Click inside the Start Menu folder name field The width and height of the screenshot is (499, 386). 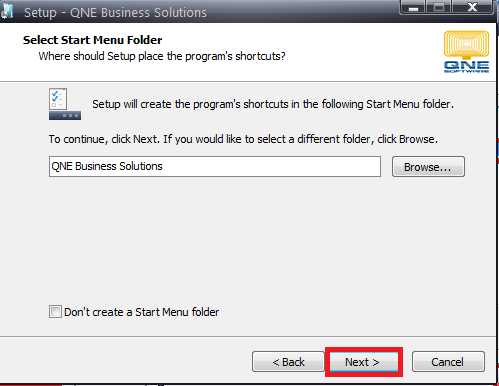click(x=215, y=166)
